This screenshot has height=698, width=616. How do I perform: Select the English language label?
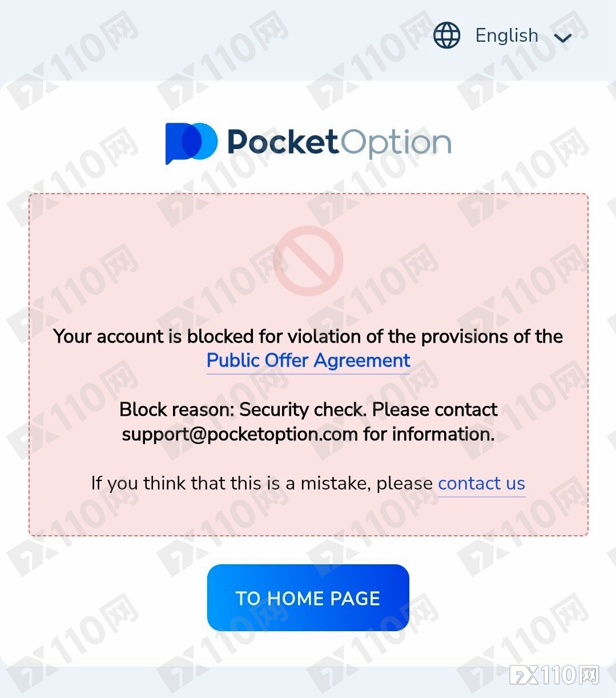pos(506,35)
